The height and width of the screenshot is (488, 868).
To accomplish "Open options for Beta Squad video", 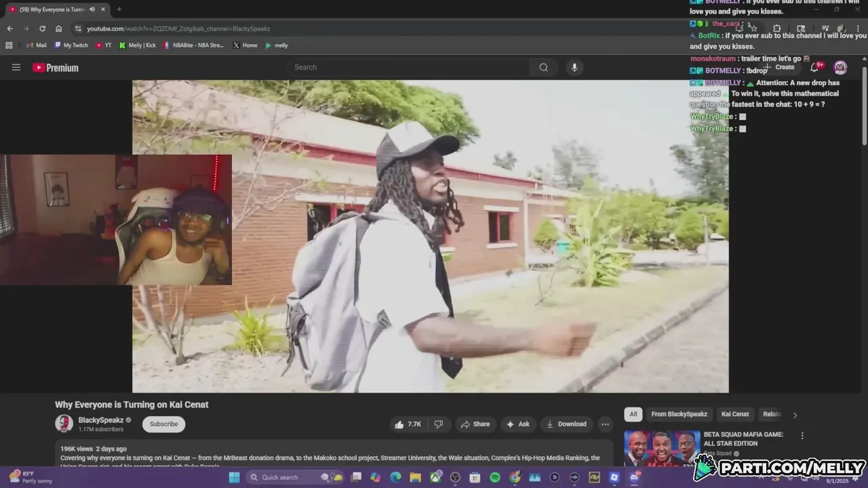I will click(x=802, y=436).
